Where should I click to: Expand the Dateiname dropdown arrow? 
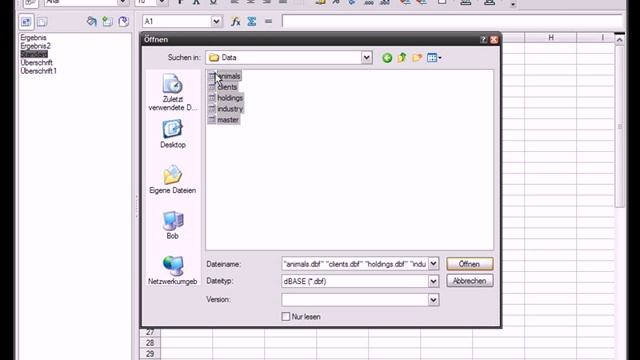coord(433,264)
